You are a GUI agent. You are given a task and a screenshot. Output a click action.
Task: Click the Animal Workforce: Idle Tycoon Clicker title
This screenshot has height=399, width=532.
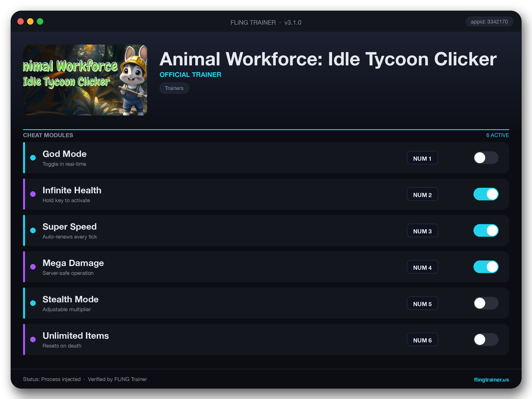tap(328, 59)
